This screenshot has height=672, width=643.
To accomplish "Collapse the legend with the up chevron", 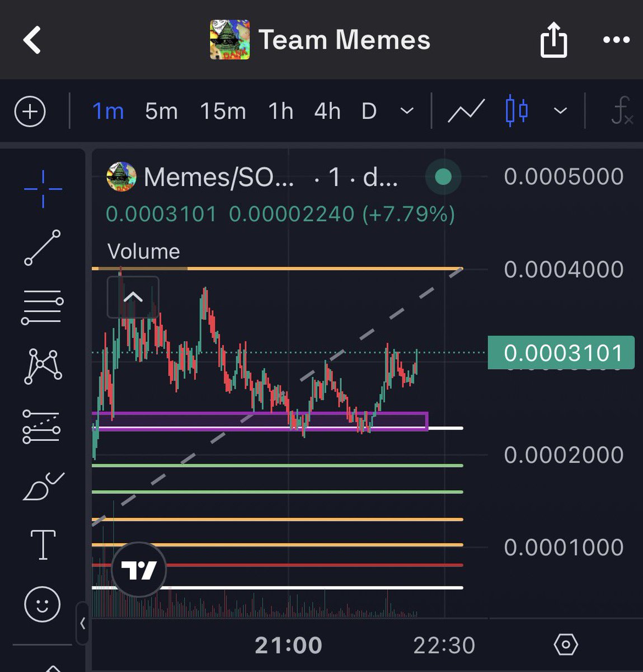I will (133, 297).
